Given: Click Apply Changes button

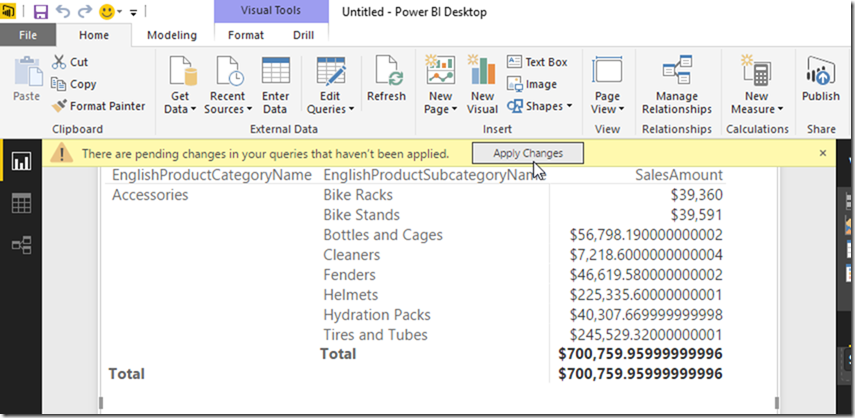Looking at the screenshot, I should coord(528,153).
